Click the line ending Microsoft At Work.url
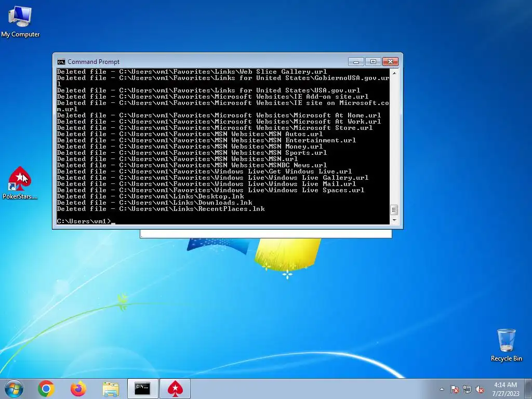This screenshot has width=532, height=399. [219, 122]
